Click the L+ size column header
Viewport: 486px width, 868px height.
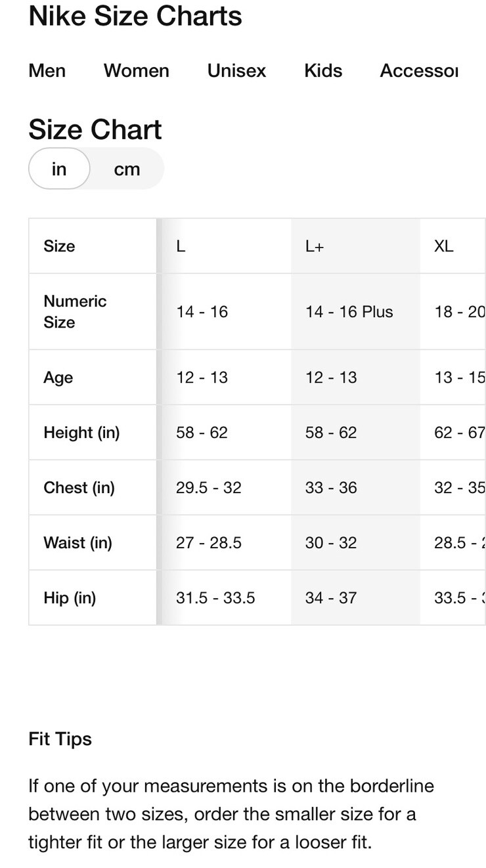tap(315, 246)
